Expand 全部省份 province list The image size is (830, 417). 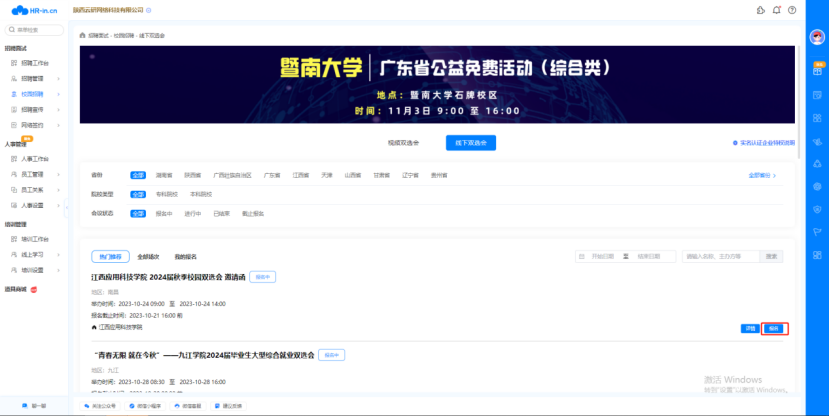(x=762, y=175)
